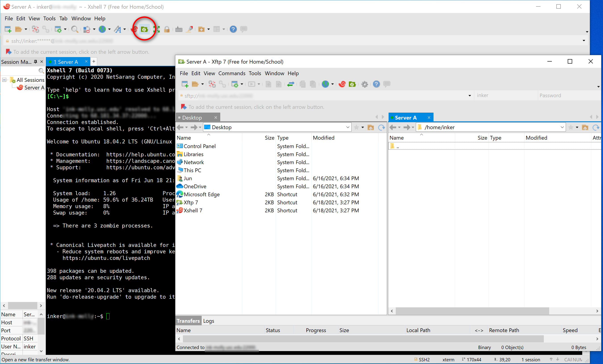Click the red Xshell launch icon in Xftp toolbar
This screenshot has width=603, height=364.
tap(342, 84)
